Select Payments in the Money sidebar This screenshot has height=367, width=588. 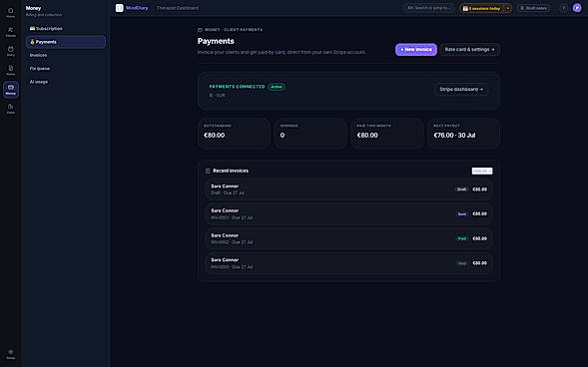pyautogui.click(x=66, y=42)
